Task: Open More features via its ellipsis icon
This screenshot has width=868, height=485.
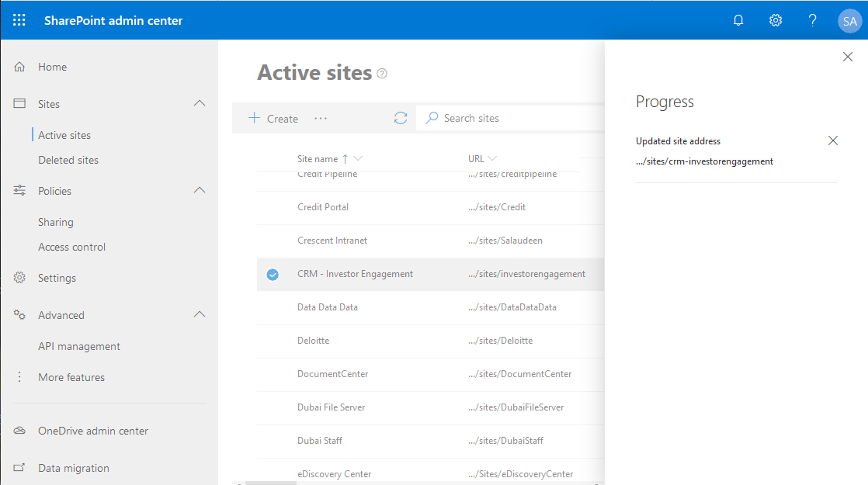Action: (19, 377)
